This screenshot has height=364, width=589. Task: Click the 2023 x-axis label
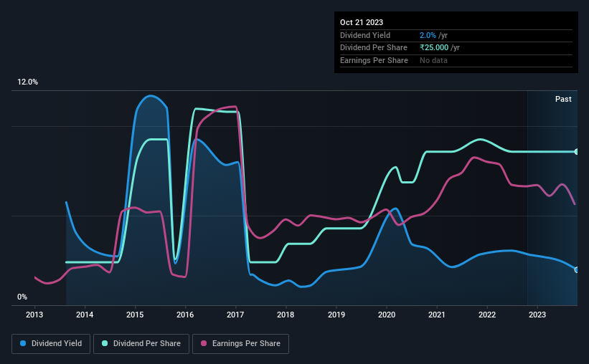(x=537, y=315)
